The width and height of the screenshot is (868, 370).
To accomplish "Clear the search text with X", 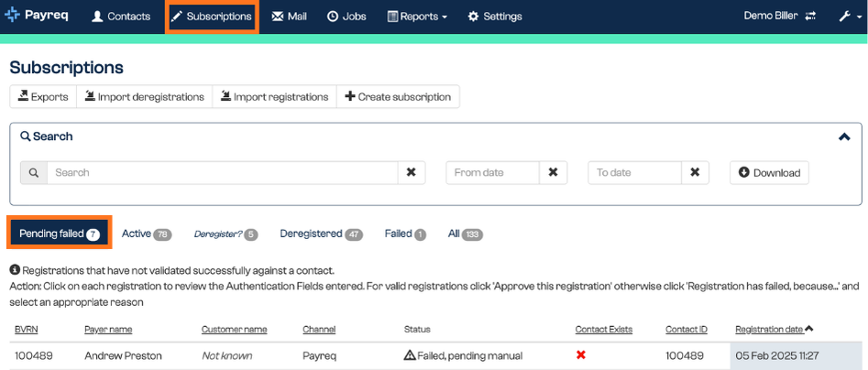I will (x=412, y=172).
